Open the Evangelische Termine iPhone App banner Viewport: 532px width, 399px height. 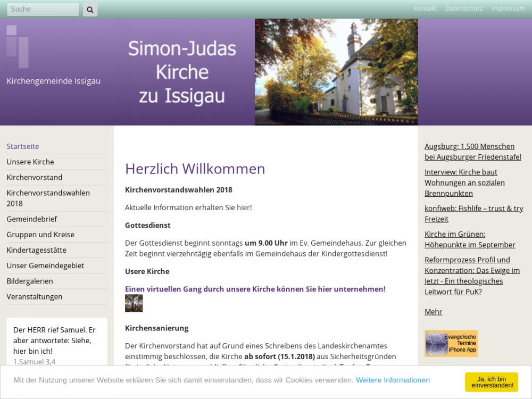tap(451, 343)
